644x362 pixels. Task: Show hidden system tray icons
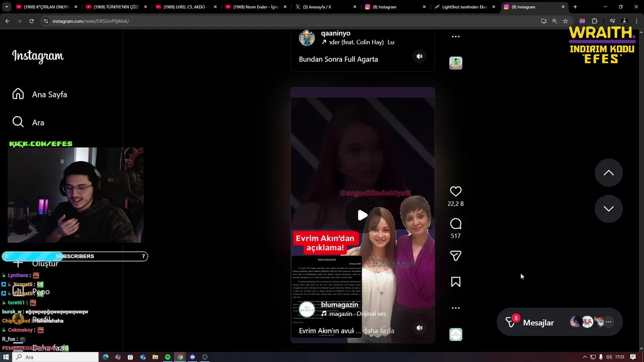pyautogui.click(x=585, y=357)
